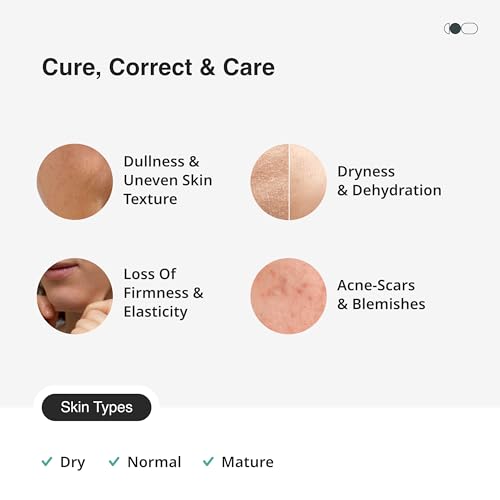
Task: Toggle the Normal skin type checkmark
Action: [114, 462]
